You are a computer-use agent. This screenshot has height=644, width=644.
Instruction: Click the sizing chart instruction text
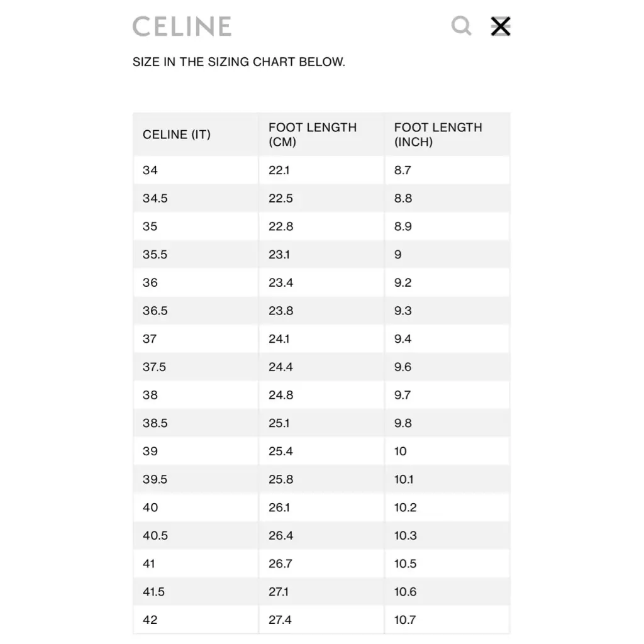pos(239,62)
